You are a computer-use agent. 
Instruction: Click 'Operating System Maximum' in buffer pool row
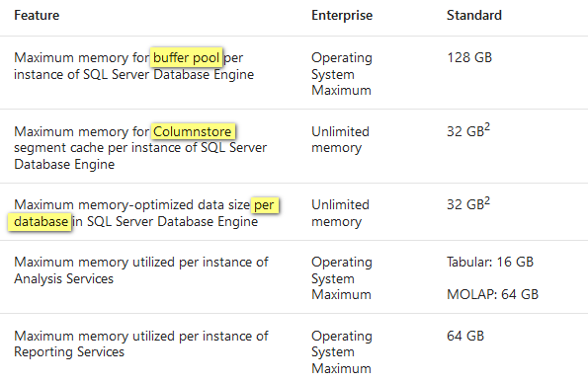tap(342, 74)
